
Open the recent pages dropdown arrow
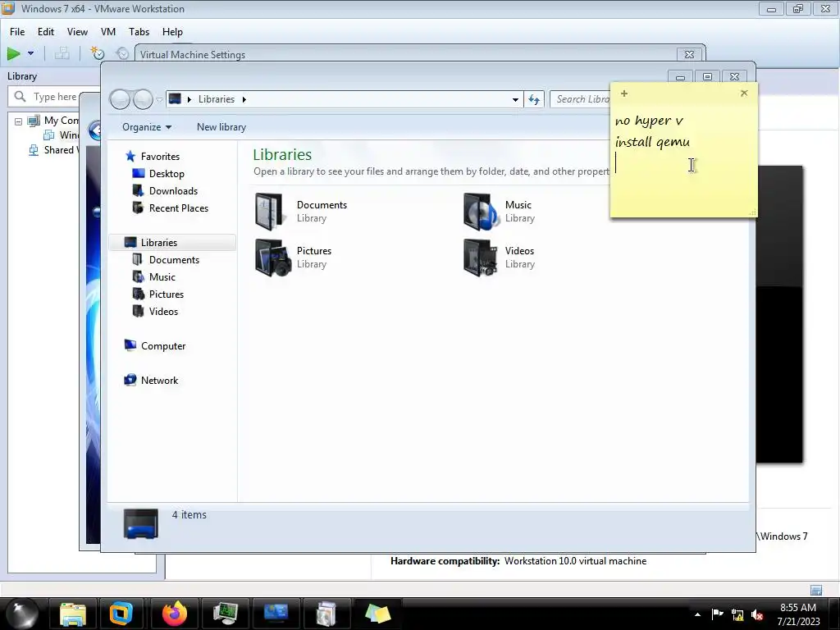(x=159, y=99)
